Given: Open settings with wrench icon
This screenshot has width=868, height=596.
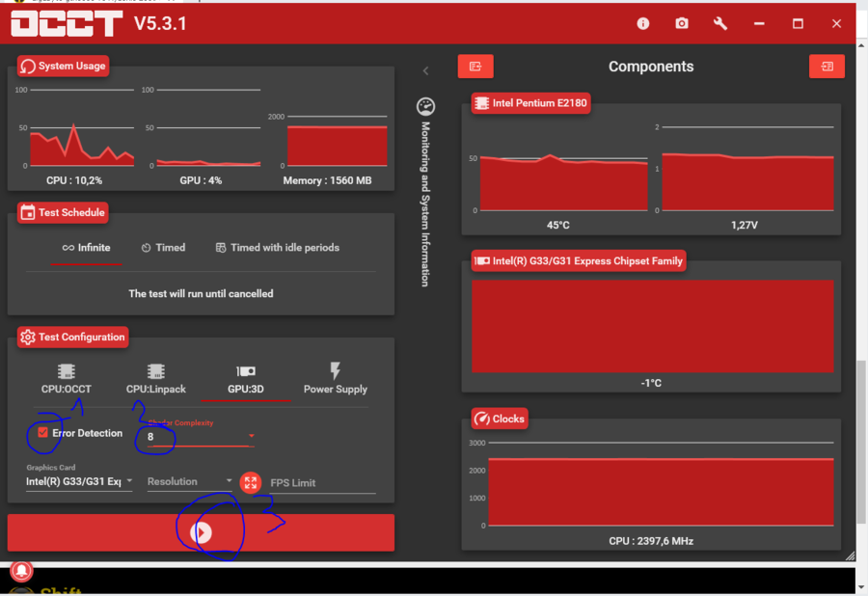Looking at the screenshot, I should pos(720,23).
